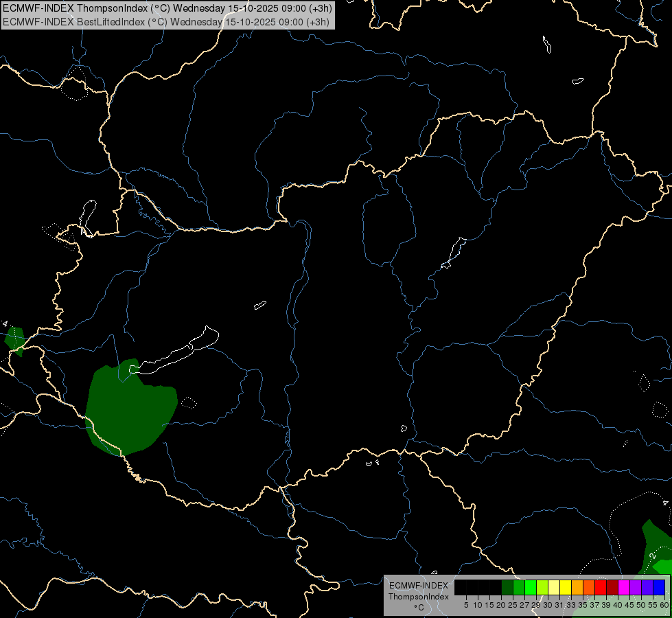Click legend tick value 10
Screen dimensions: 672x618
[478, 605]
